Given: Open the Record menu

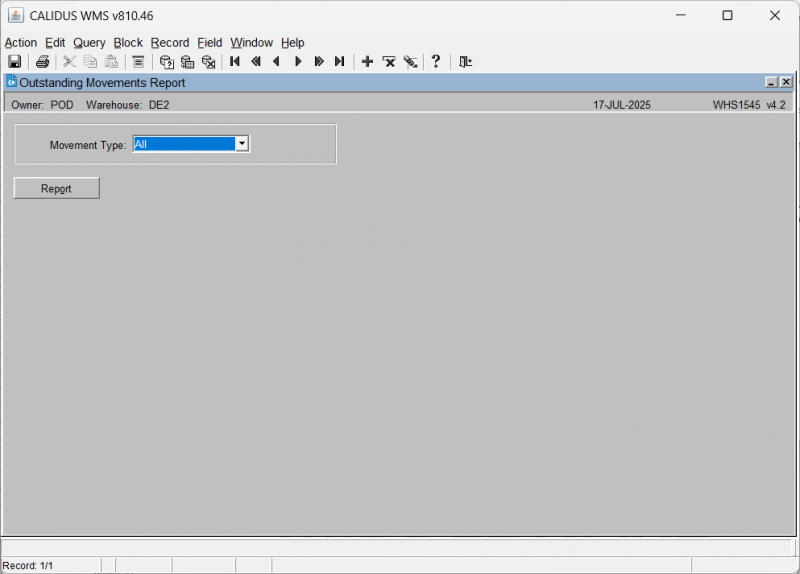Looking at the screenshot, I should (x=170, y=43).
